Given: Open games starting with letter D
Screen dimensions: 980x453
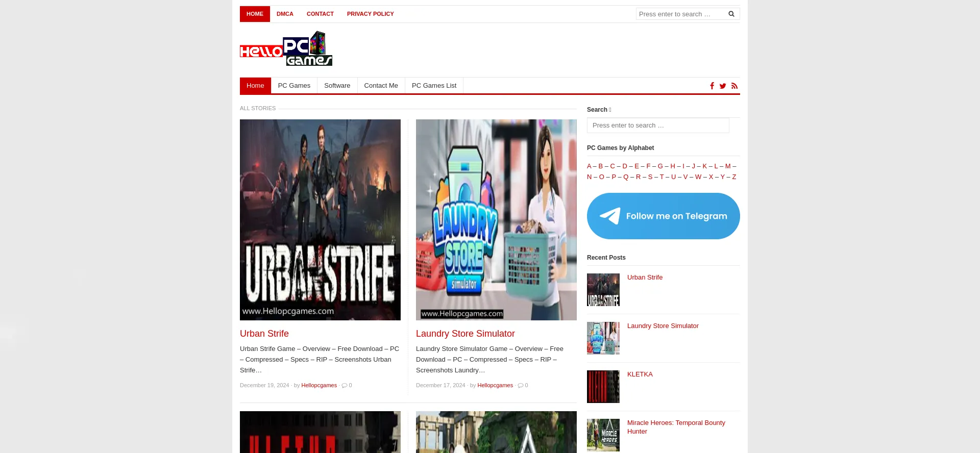Looking at the screenshot, I should 625,166.
